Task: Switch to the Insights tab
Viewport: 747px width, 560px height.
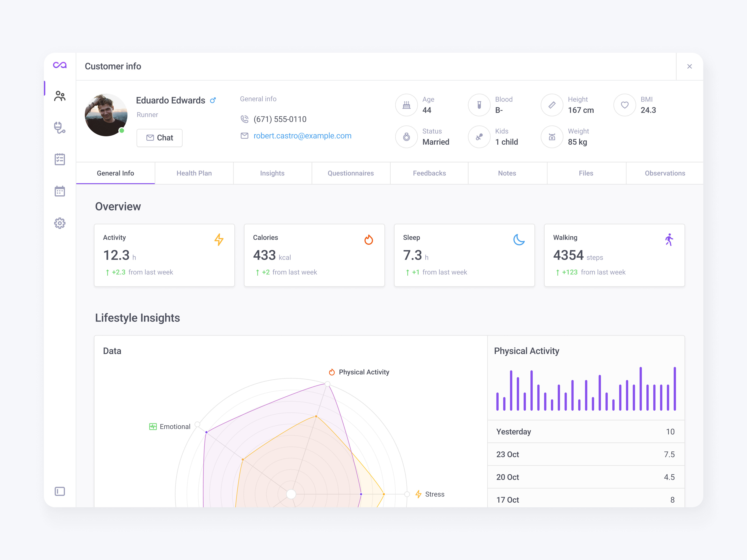Action: click(272, 173)
